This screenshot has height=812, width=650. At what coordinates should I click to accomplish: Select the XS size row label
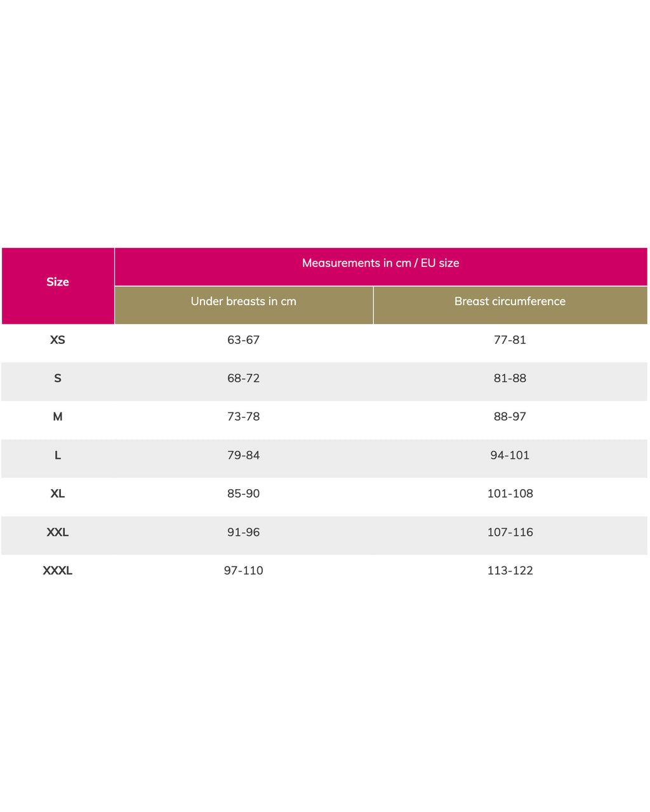pos(58,340)
